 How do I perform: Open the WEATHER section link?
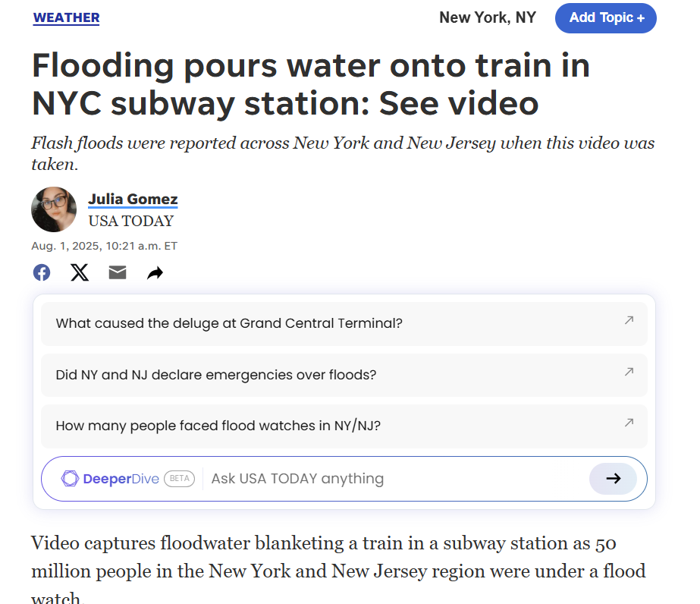tap(67, 18)
